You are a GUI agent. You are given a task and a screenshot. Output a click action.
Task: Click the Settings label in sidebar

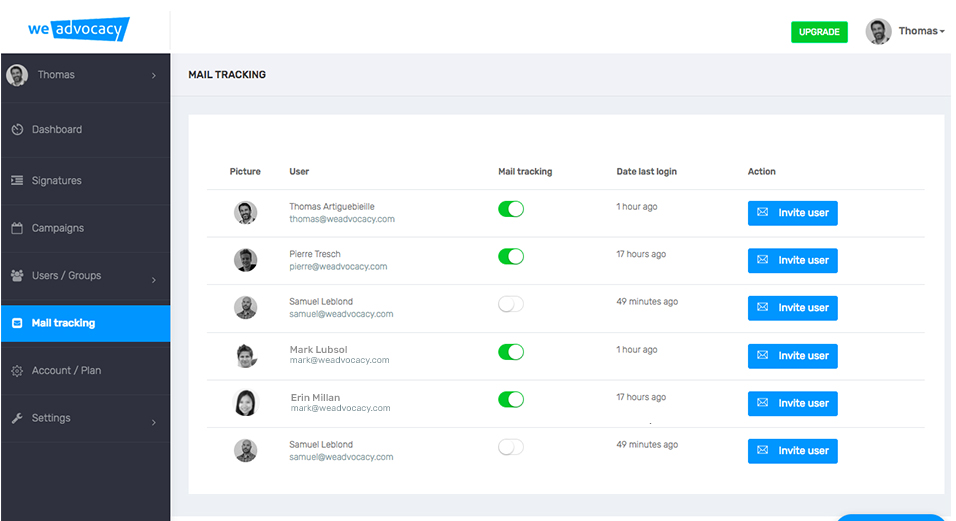pos(51,418)
